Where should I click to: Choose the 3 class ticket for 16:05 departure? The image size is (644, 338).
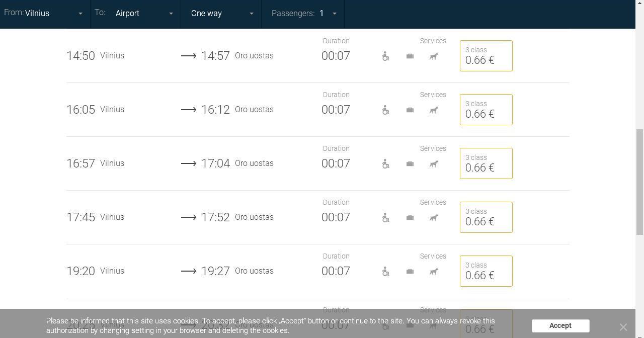(x=486, y=110)
